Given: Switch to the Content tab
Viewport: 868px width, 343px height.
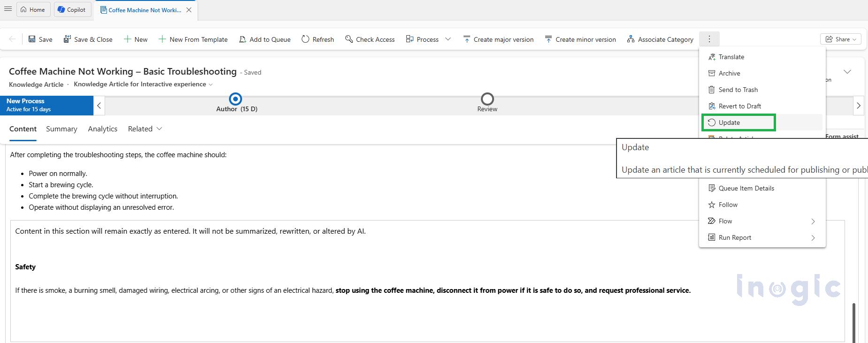Looking at the screenshot, I should 23,129.
